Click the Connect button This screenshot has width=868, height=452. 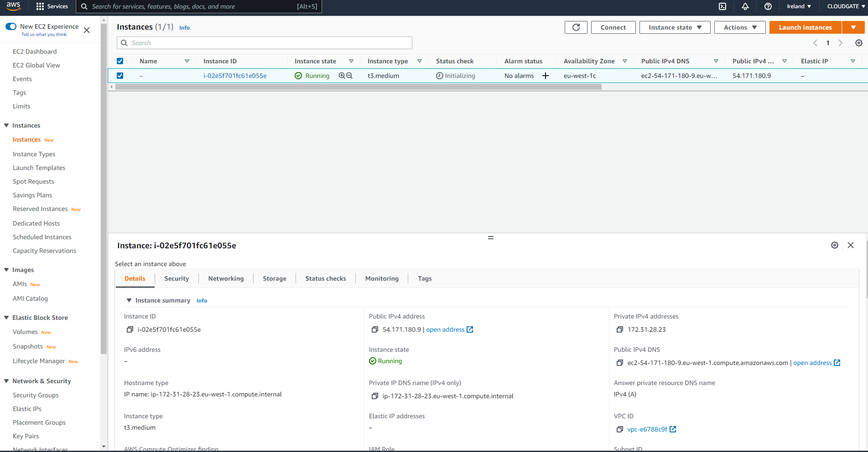point(613,27)
